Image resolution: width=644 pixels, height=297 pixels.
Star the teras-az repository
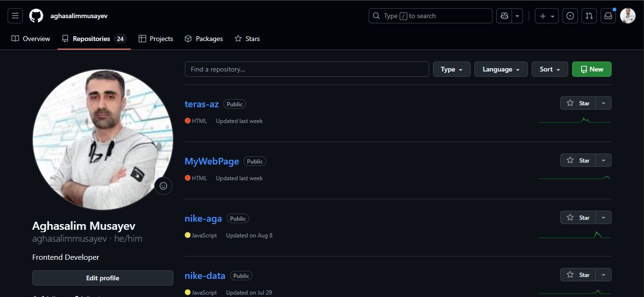[x=578, y=103]
